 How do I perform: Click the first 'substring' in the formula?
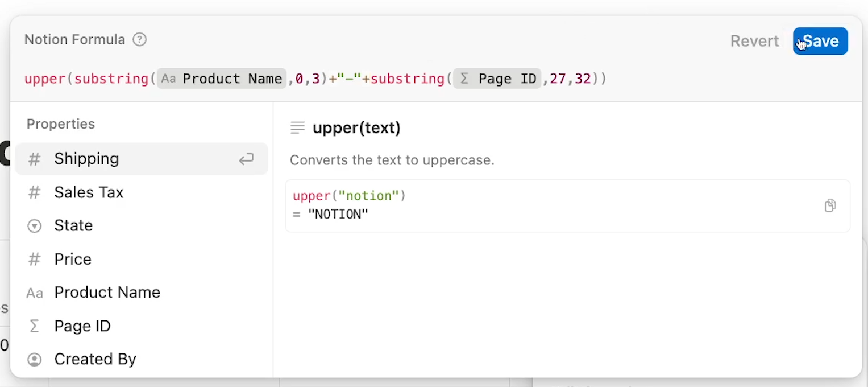[112, 79]
